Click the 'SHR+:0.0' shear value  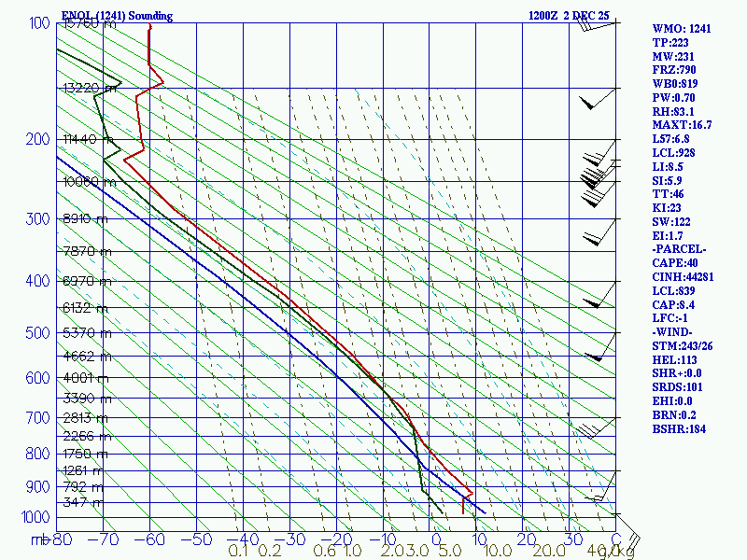[x=677, y=372]
